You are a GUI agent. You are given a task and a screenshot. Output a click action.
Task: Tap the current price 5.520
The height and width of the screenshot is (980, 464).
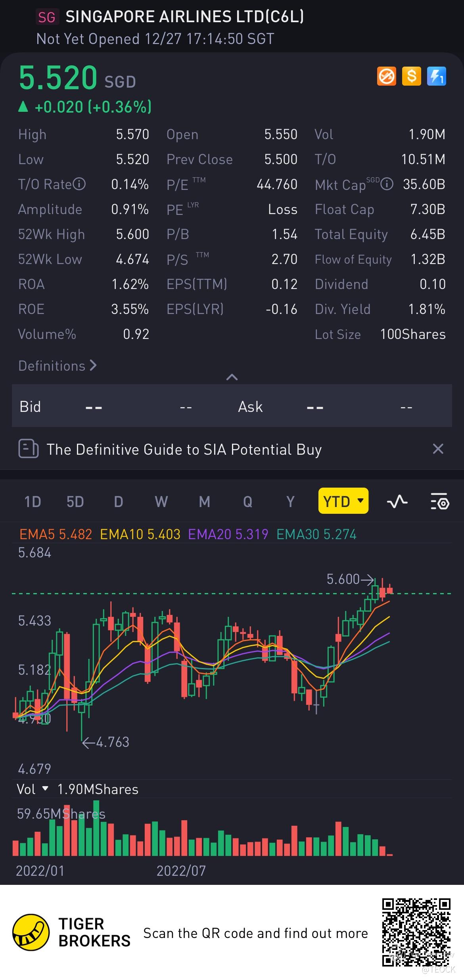click(x=58, y=77)
